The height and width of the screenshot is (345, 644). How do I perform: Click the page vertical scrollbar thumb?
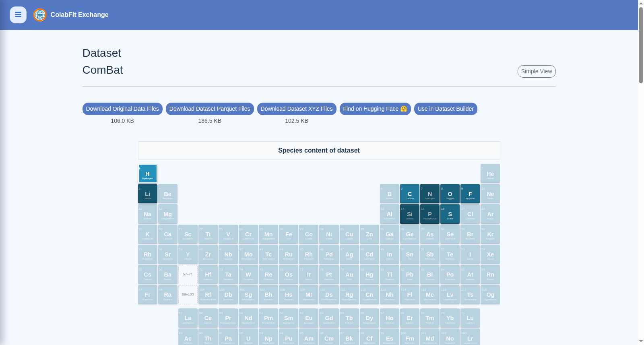click(x=641, y=45)
